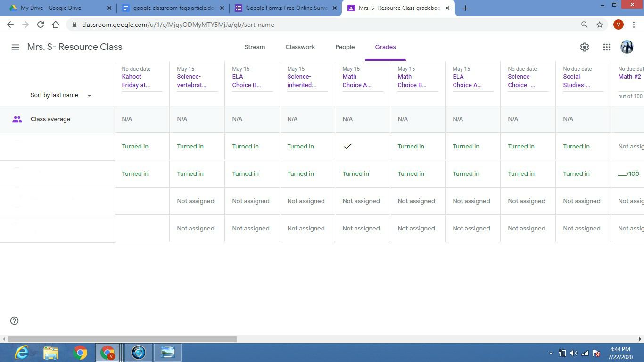Open Internet Explorer from taskbar
Screen dimensions: 644x362
pos(22,353)
